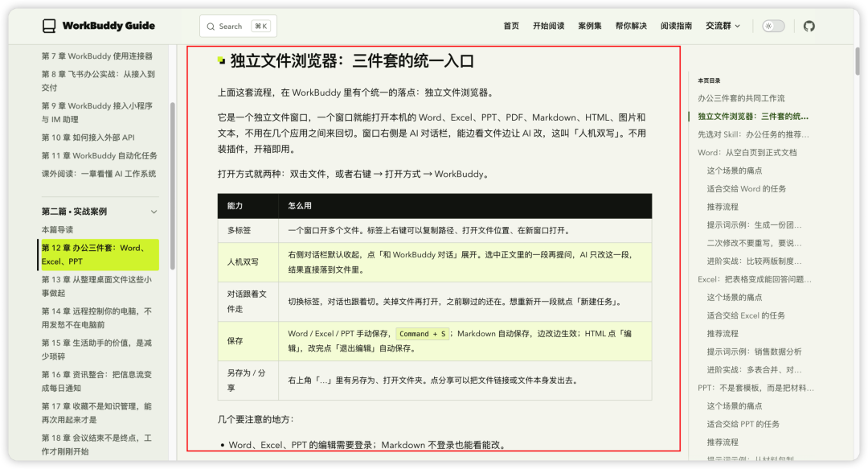Viewport: 868px width, 469px height.
Task: Select 第 12 章 办公三件套 chapter
Action: (x=99, y=255)
